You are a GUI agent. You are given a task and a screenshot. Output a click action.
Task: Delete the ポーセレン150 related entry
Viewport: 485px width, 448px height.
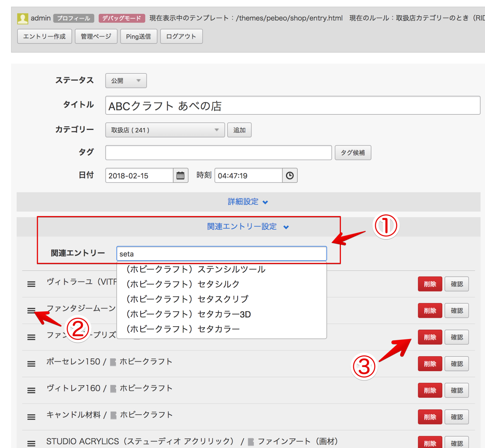click(430, 364)
